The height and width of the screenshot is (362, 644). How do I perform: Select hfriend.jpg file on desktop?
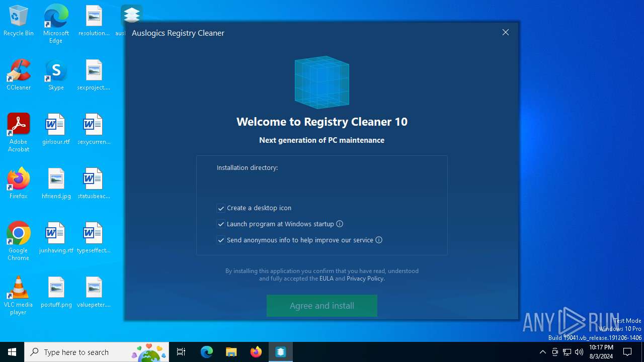(x=56, y=184)
